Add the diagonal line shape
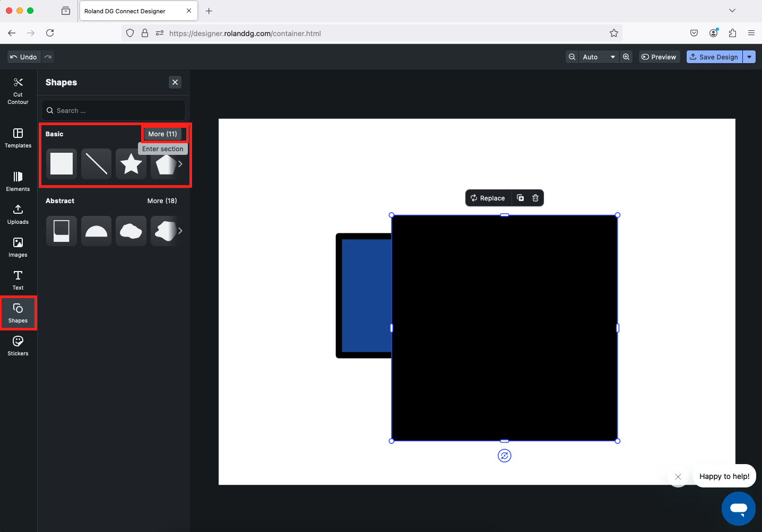 click(x=96, y=164)
